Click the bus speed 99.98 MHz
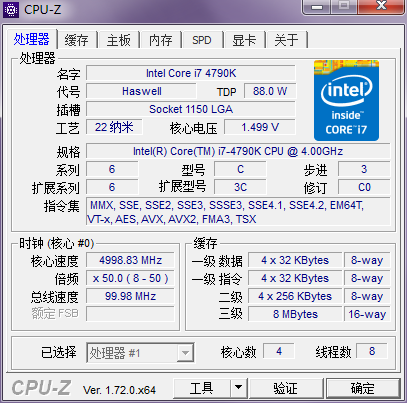The width and height of the screenshot is (407, 403). (x=130, y=296)
